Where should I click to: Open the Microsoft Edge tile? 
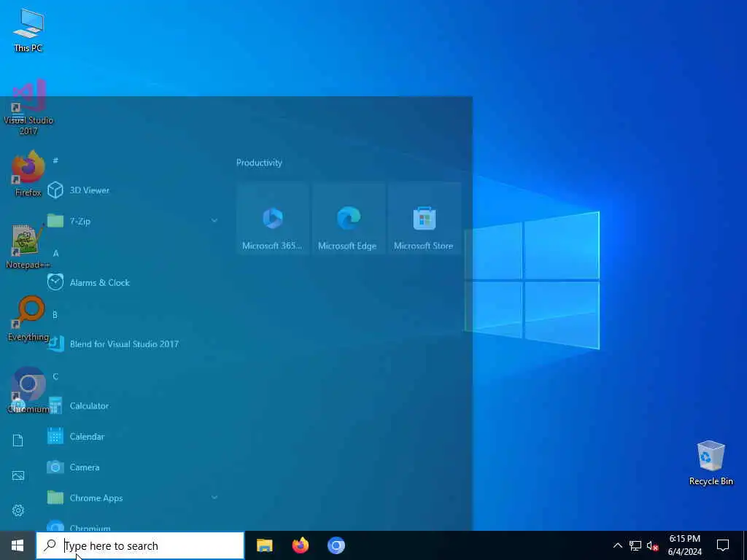pyautogui.click(x=348, y=219)
